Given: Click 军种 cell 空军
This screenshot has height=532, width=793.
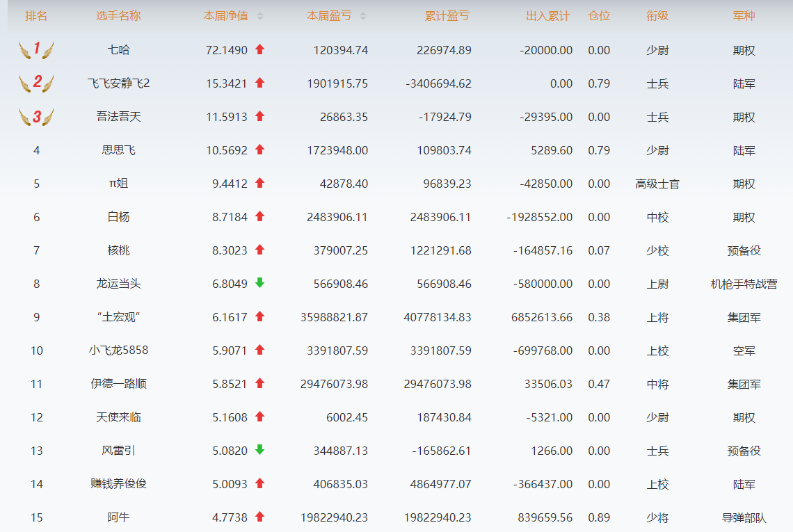Looking at the screenshot, I should click(x=744, y=350).
